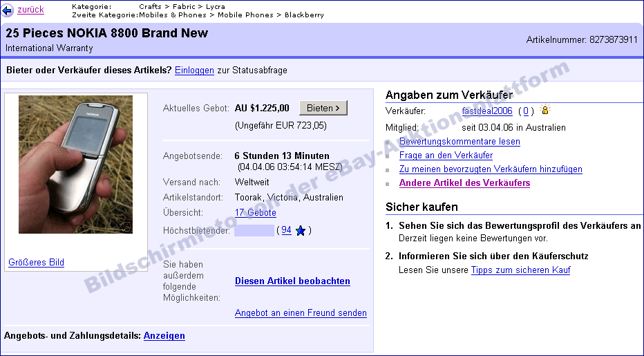Click the Einloggen link

pyautogui.click(x=194, y=71)
